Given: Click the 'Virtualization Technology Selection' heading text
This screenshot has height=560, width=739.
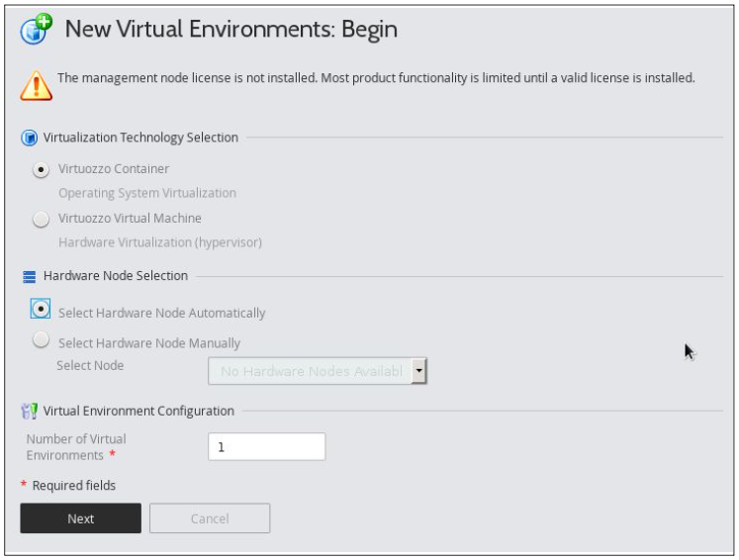Looking at the screenshot, I should pos(140,138).
